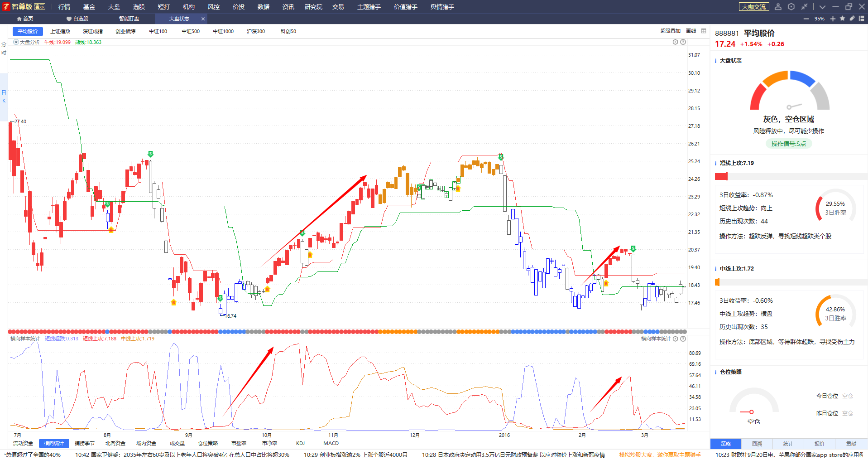Open the 回溯 panel tab
The width and height of the screenshot is (868, 460).
pos(757,444)
